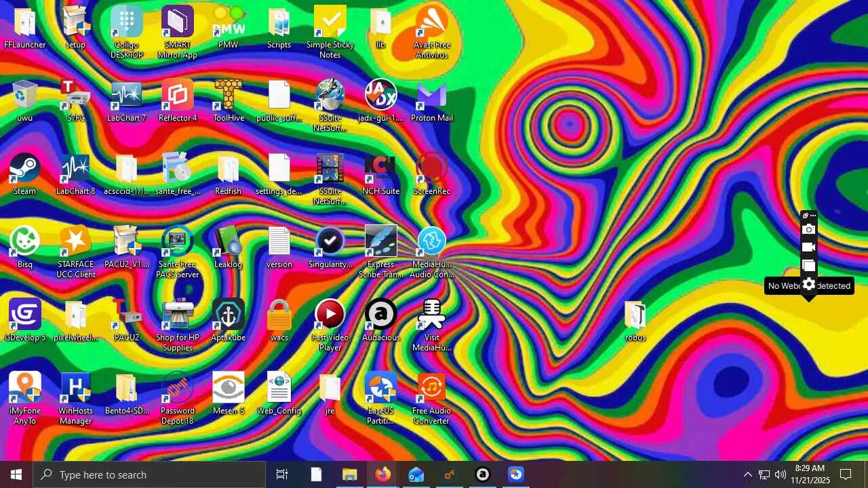868x488 pixels.
Task: Select the Bento4-SD folder icon
Action: [x=127, y=394]
